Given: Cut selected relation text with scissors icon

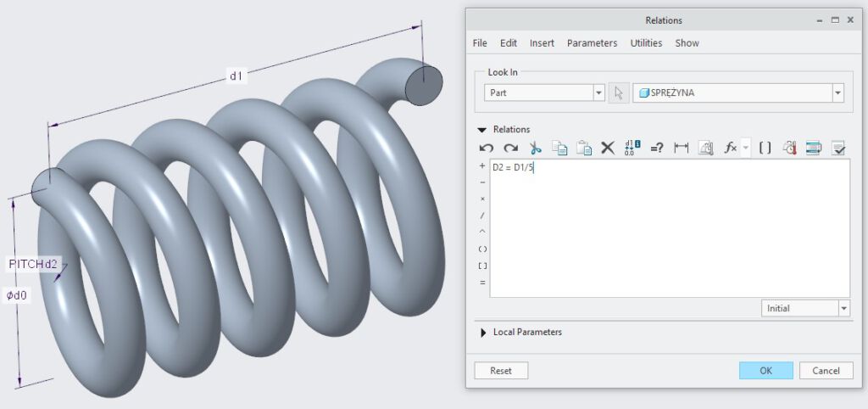Looking at the screenshot, I should [x=535, y=148].
